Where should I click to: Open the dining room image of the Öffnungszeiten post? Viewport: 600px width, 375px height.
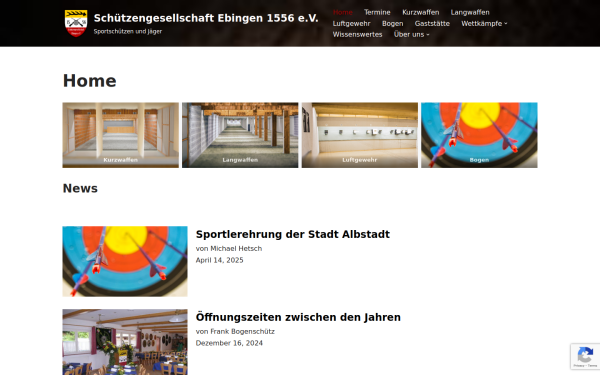125,342
